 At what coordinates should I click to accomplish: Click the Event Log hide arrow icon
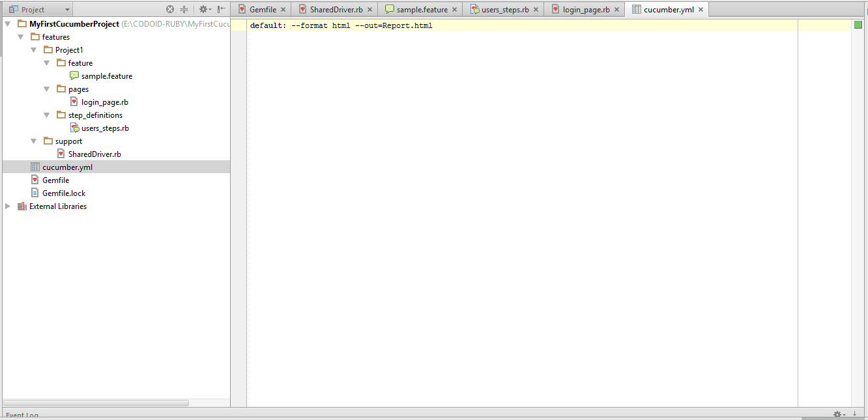(854, 414)
